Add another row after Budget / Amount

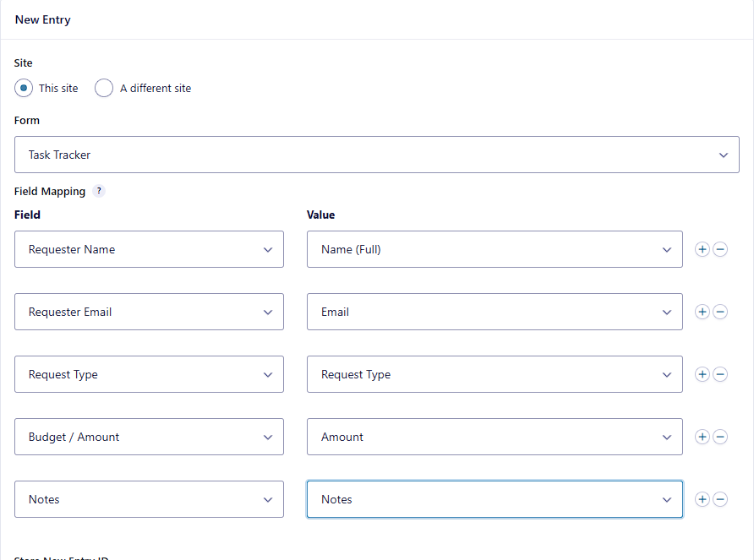(x=702, y=437)
